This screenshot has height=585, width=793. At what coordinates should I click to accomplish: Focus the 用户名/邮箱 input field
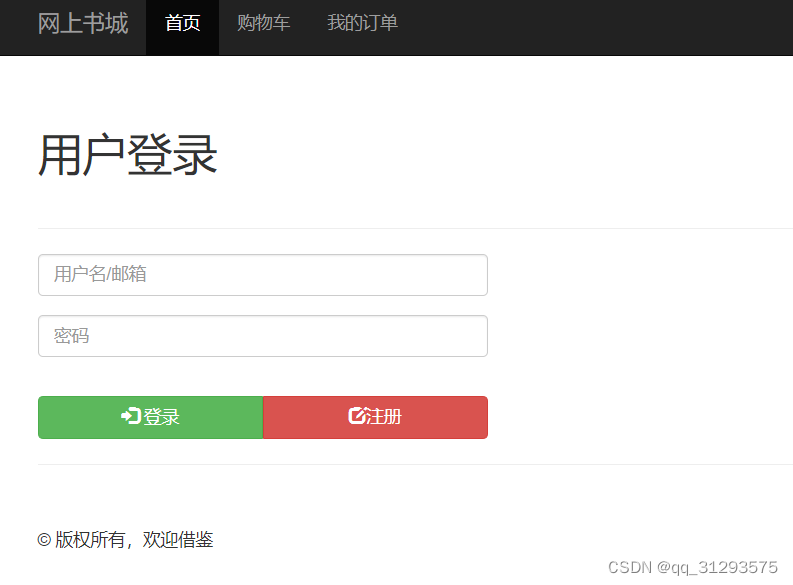263,275
